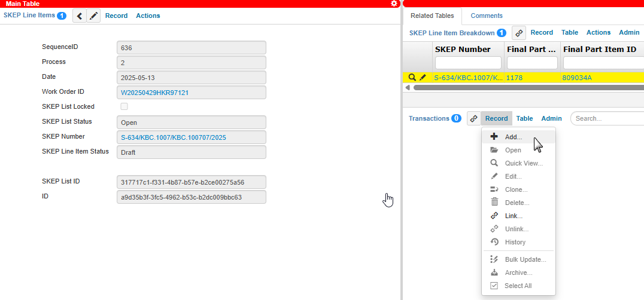Sort by the SKEP Number column header

coord(463,50)
